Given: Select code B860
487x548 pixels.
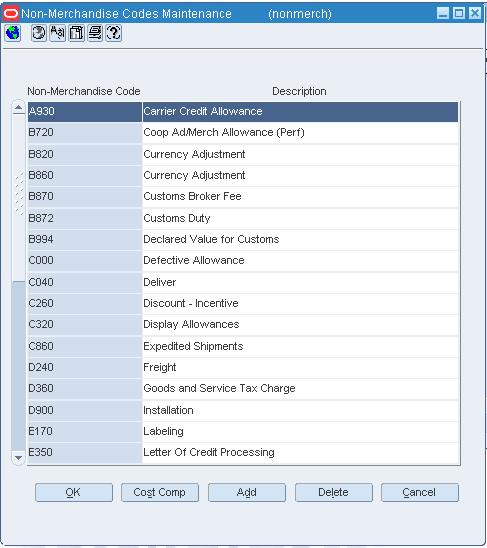Looking at the screenshot, I should (x=85, y=176).
